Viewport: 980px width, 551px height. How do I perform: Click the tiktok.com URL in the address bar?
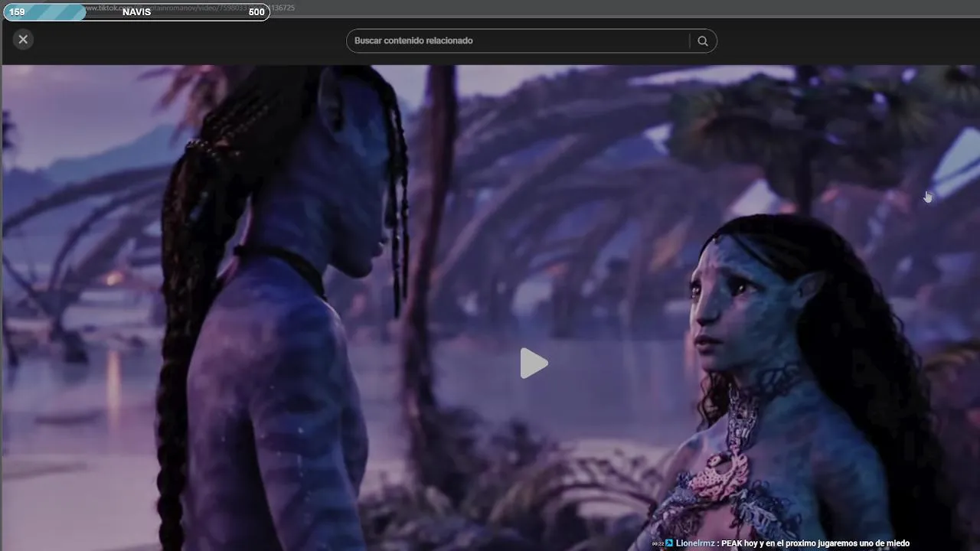point(188,8)
